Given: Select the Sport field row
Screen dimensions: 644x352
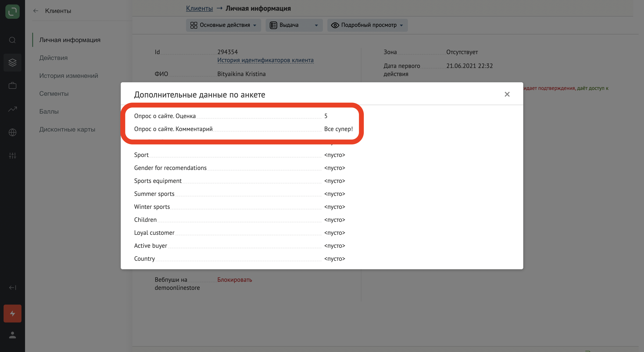Looking at the screenshot, I should click(239, 155).
